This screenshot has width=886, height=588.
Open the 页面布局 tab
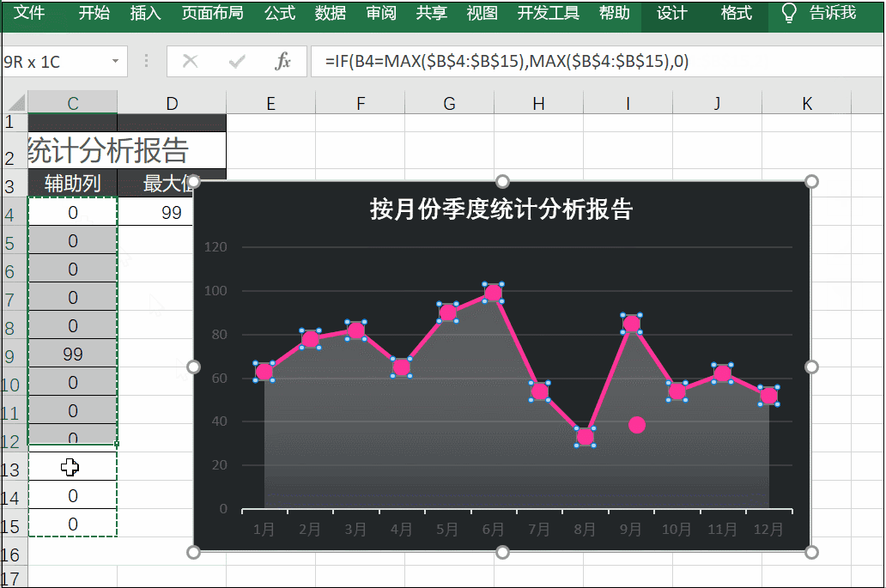click(x=212, y=12)
